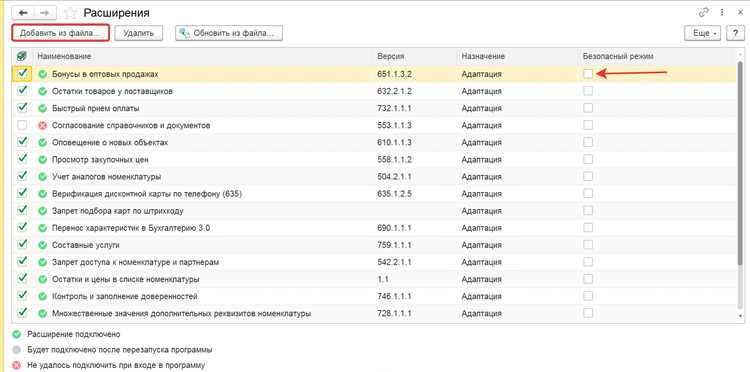
Task: Select row Верификация дисконтной карты по телефону (635)
Action: (375, 194)
